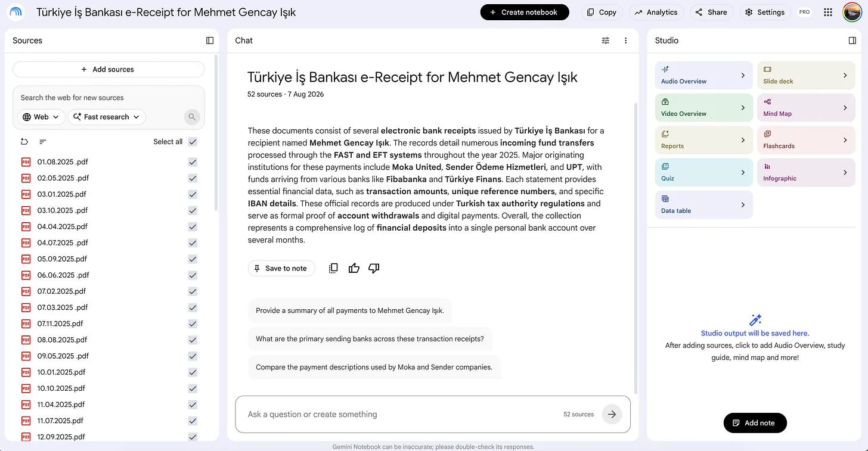The height and width of the screenshot is (451, 868).
Task: Open Settings
Action: pos(765,13)
